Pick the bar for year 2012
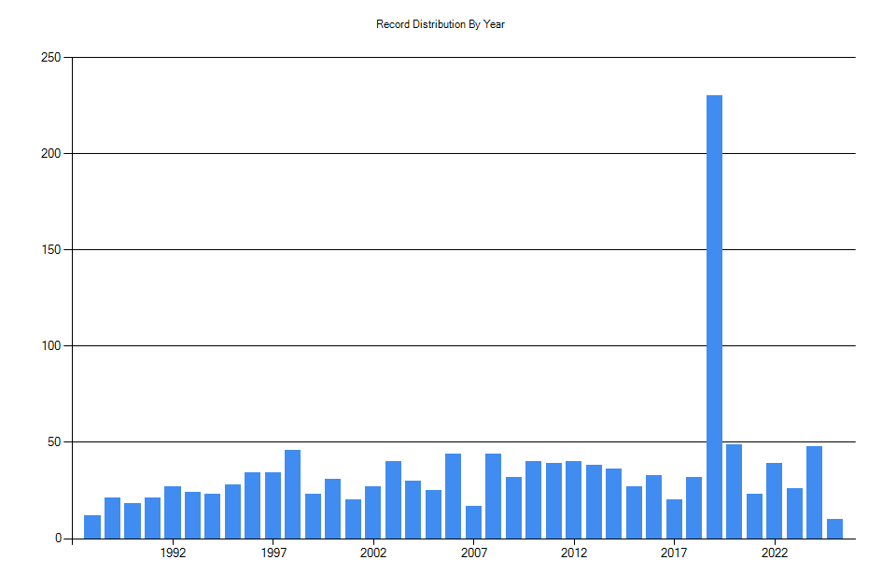Viewport: 882px width, 588px height. (x=573, y=499)
